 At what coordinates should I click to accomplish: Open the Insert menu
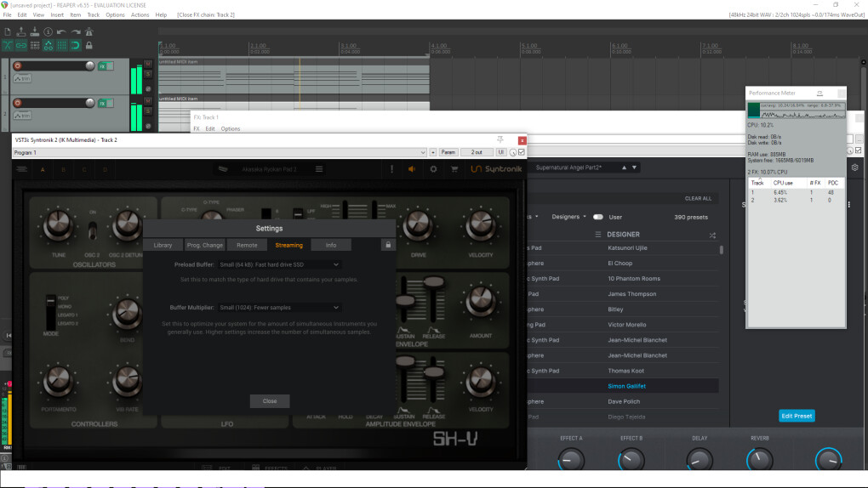[57, 15]
